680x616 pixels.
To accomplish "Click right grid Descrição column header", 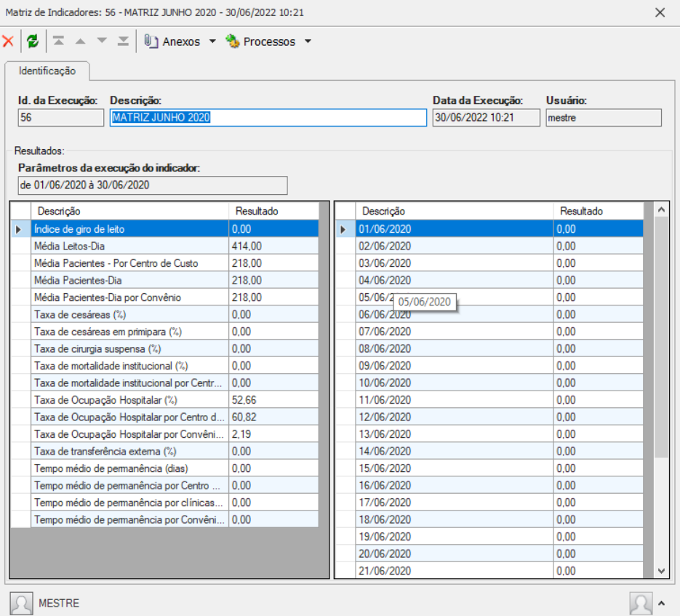I will [455, 211].
